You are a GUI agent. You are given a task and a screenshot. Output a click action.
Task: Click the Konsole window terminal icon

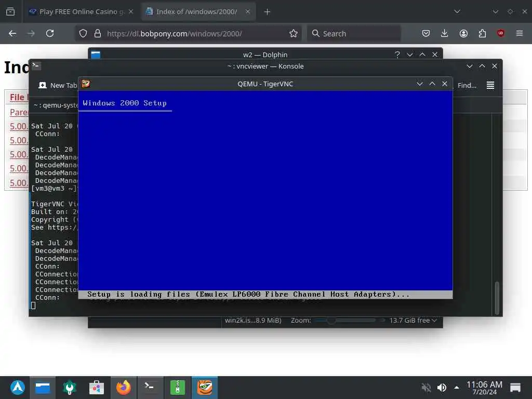[36, 65]
